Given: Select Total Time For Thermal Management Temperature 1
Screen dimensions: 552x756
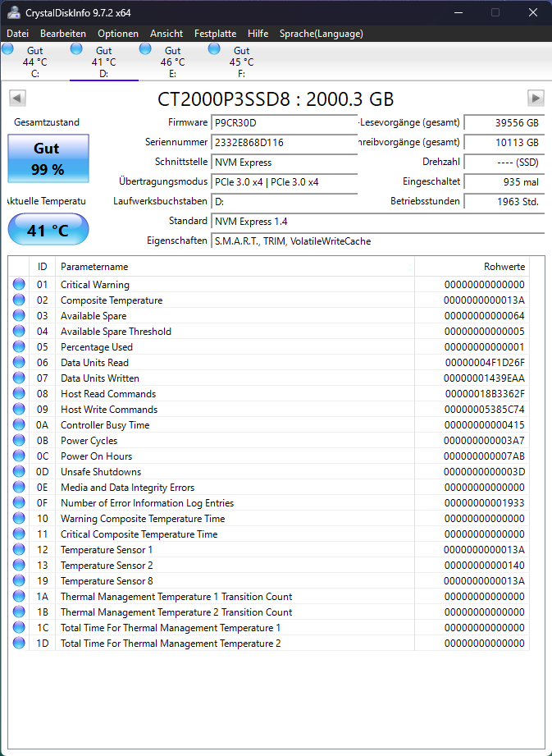Looking at the screenshot, I should [x=269, y=628].
